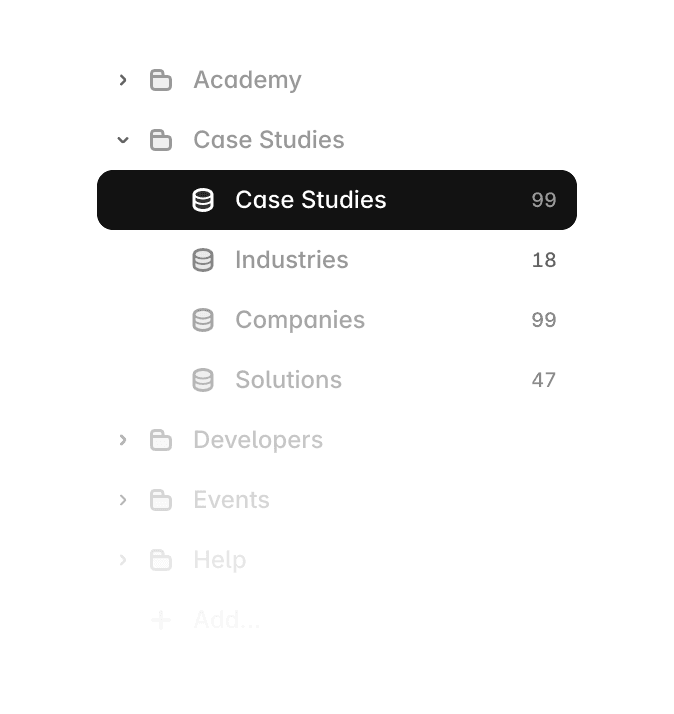The height and width of the screenshot is (714, 674).
Task: Click the folder icon beside the Case Studies group
Action: click(161, 140)
